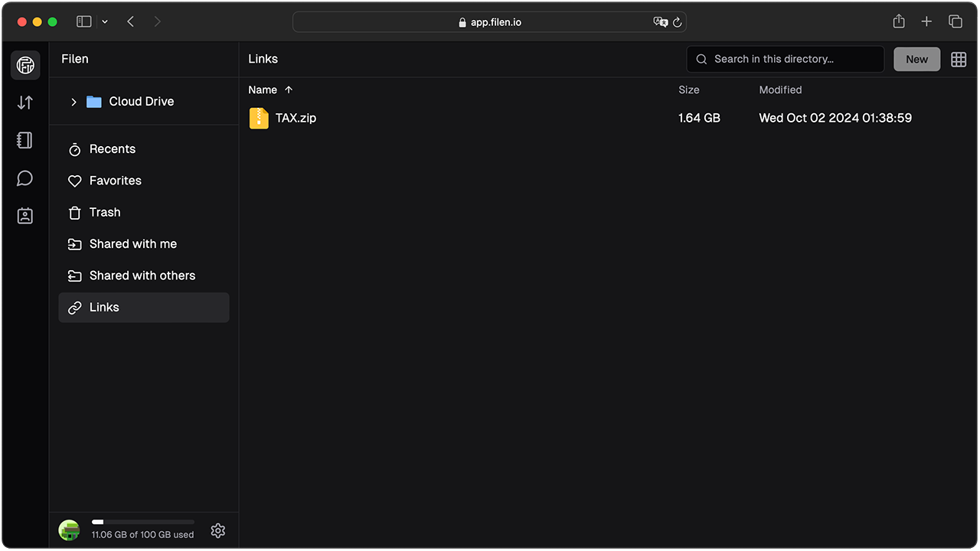Select Shared with me

132,244
